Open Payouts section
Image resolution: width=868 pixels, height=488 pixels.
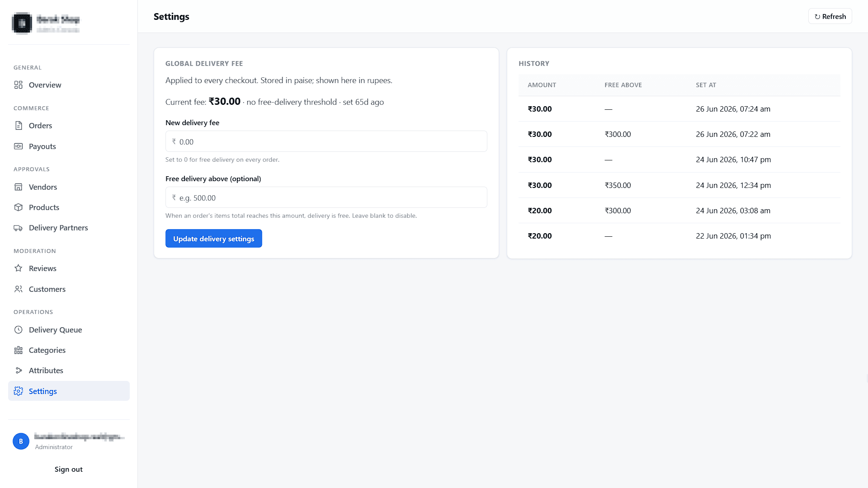click(x=69, y=146)
